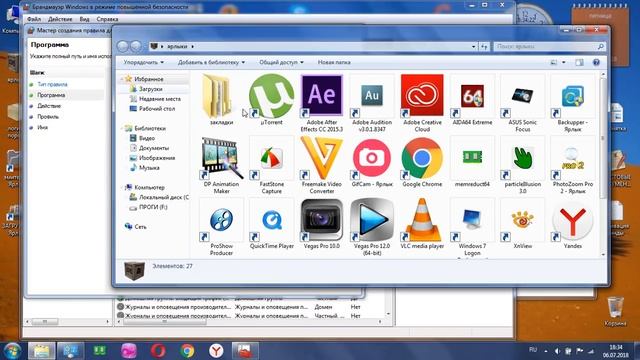Refresh the ярлыки folder view
640x360 pixels.
point(484,47)
